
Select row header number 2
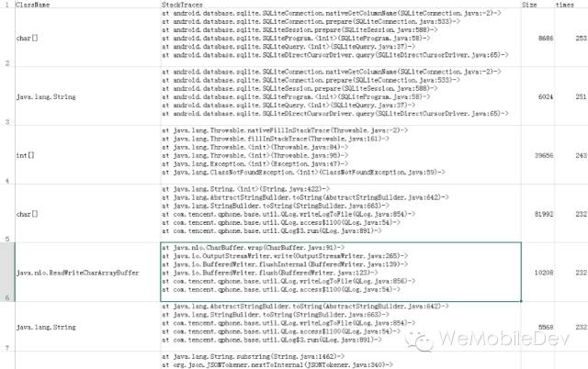click(7, 38)
